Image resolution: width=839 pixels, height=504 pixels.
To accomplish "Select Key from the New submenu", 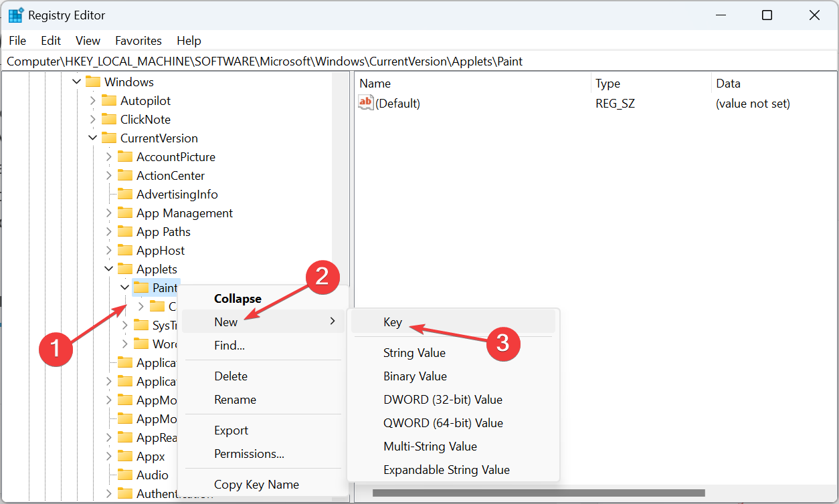I will 391,322.
